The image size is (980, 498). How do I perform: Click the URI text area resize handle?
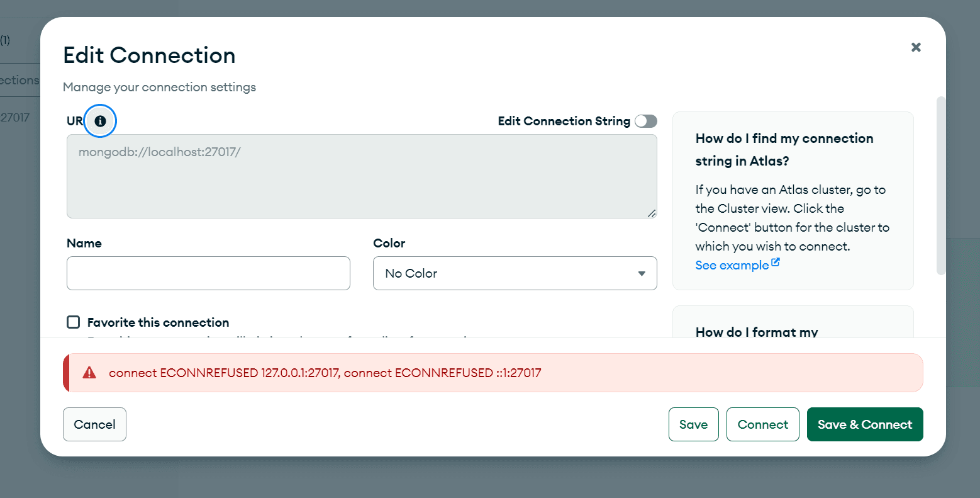pyautogui.click(x=652, y=213)
